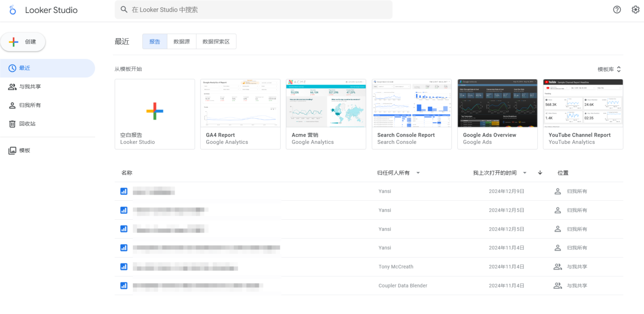The height and width of the screenshot is (314, 644).
Task: Open the Google Ads Overview template thumbnail
Action: click(497, 103)
